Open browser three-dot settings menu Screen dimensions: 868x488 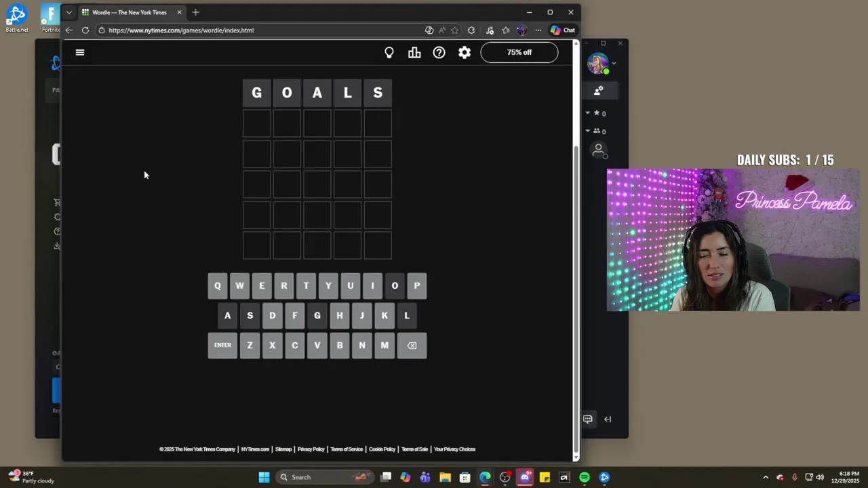[538, 30]
